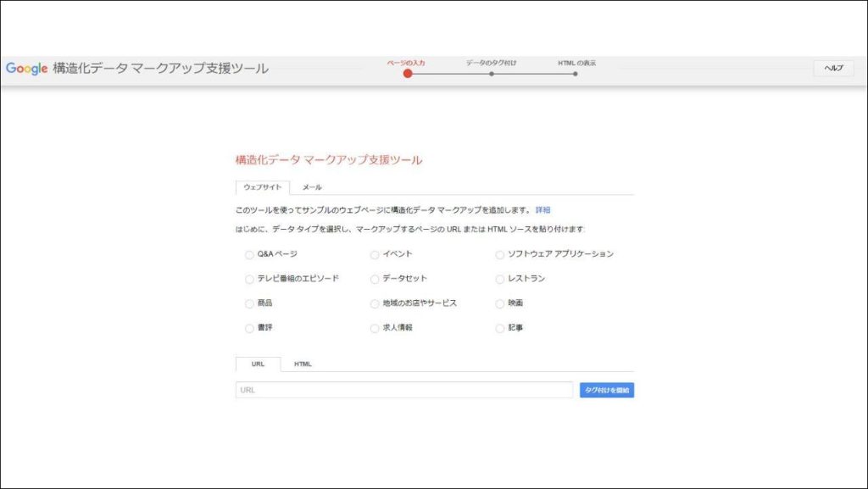This screenshot has height=489, width=868.
Task: Choose the 記事 data type
Action: [x=500, y=328]
